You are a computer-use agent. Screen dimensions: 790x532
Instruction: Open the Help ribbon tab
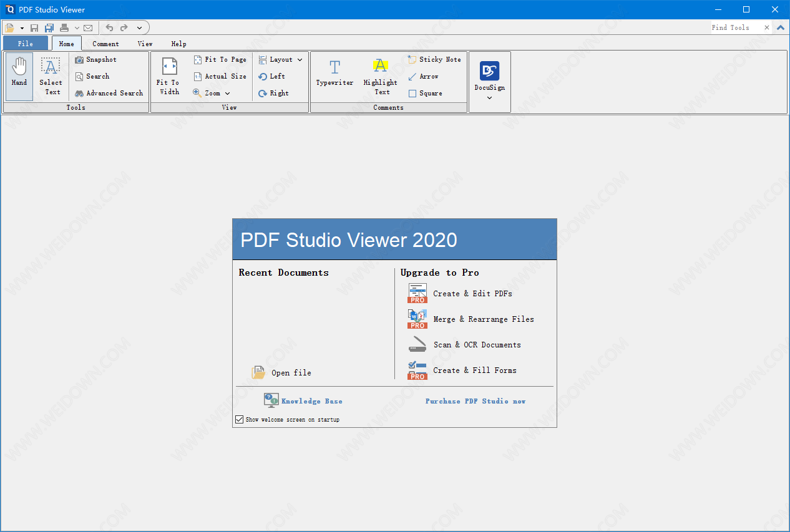click(x=178, y=44)
